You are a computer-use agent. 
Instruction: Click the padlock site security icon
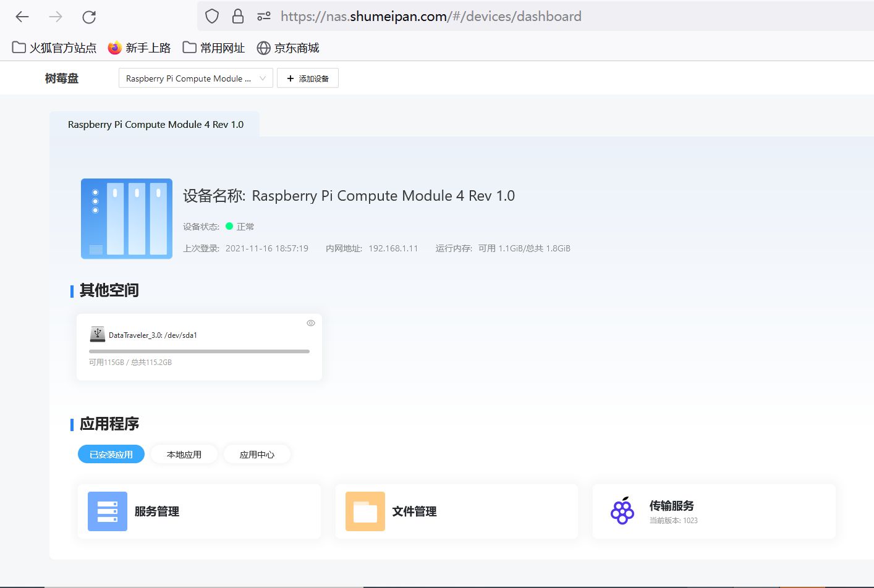click(238, 16)
